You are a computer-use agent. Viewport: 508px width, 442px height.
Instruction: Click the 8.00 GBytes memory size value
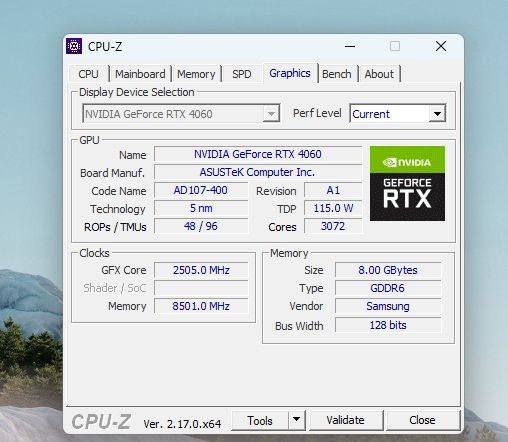[388, 270]
